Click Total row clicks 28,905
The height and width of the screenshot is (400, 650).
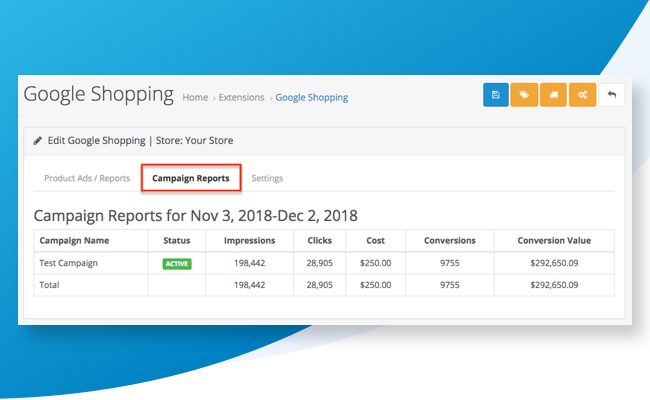pyautogui.click(x=320, y=285)
